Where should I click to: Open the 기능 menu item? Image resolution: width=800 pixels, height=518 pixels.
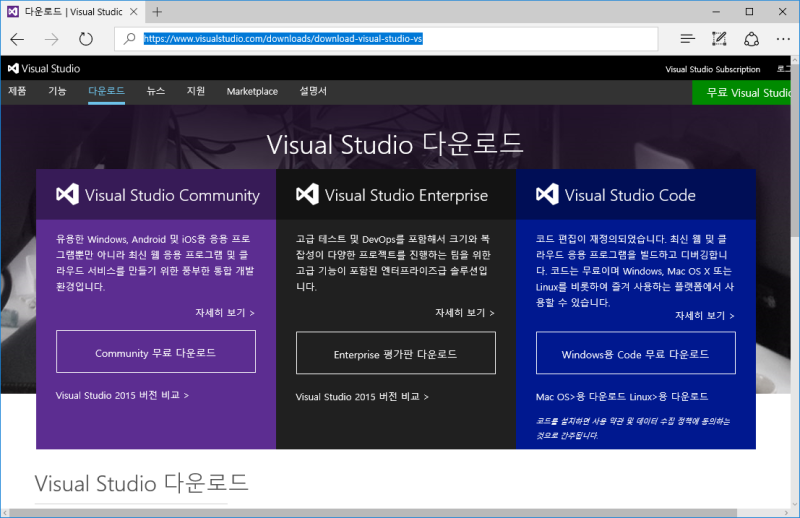(x=57, y=91)
